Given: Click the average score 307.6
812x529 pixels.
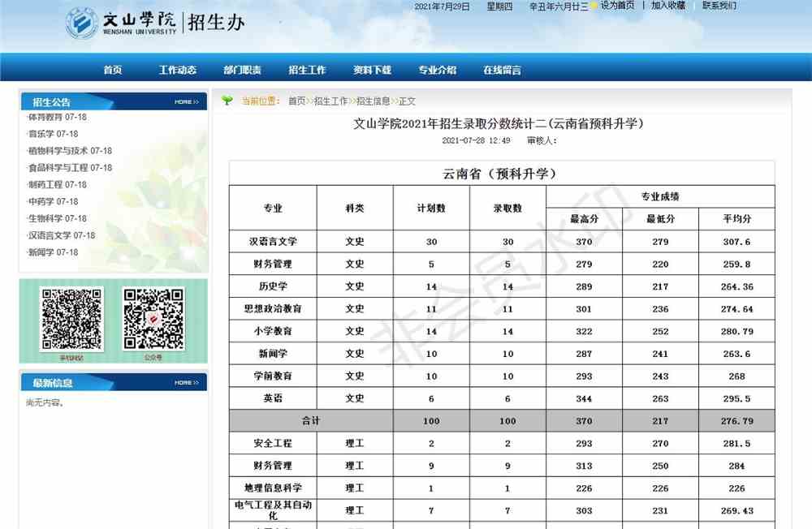Looking at the screenshot, I should pyautogui.click(x=737, y=242).
